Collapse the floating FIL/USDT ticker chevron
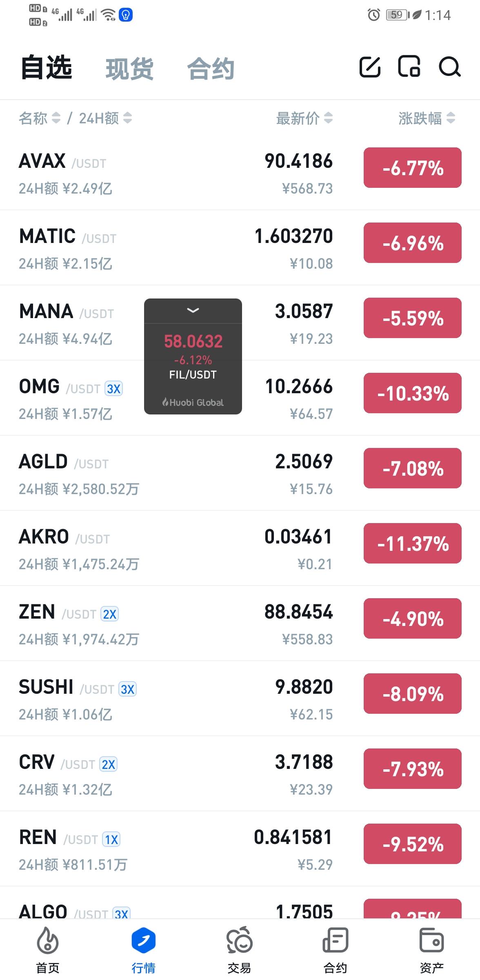 [x=193, y=311]
